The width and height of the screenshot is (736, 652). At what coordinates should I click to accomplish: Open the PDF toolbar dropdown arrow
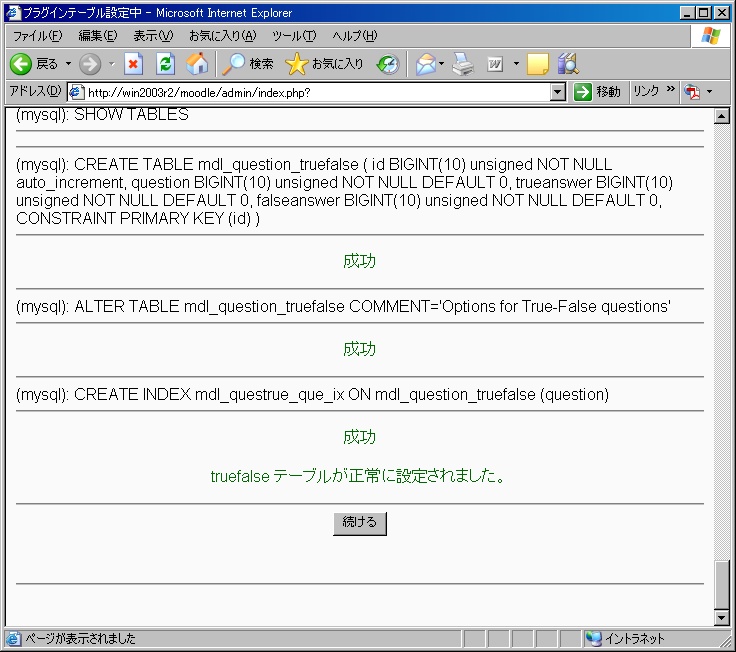pyautogui.click(x=709, y=92)
